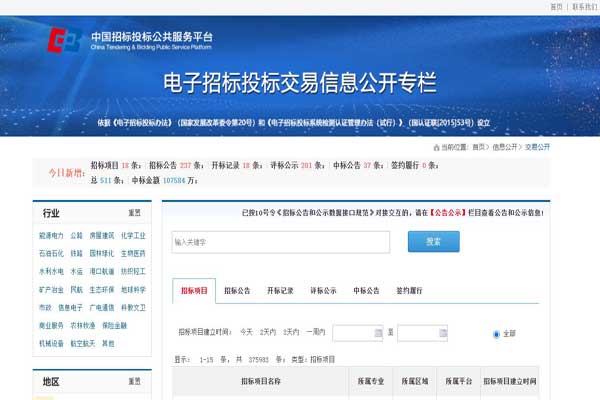Open the end date calendar icon
This screenshot has height=400, width=600.
(443, 333)
